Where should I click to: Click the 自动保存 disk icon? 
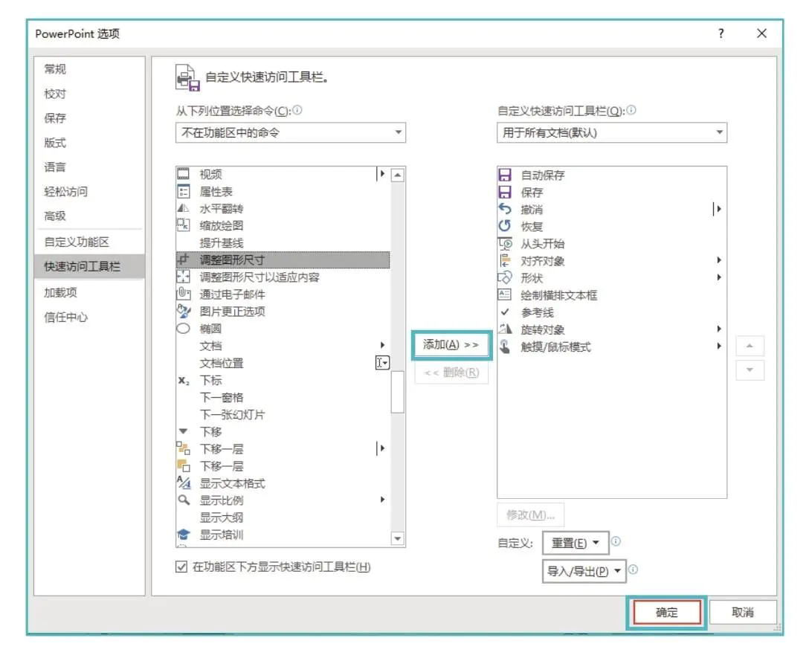[x=504, y=175]
